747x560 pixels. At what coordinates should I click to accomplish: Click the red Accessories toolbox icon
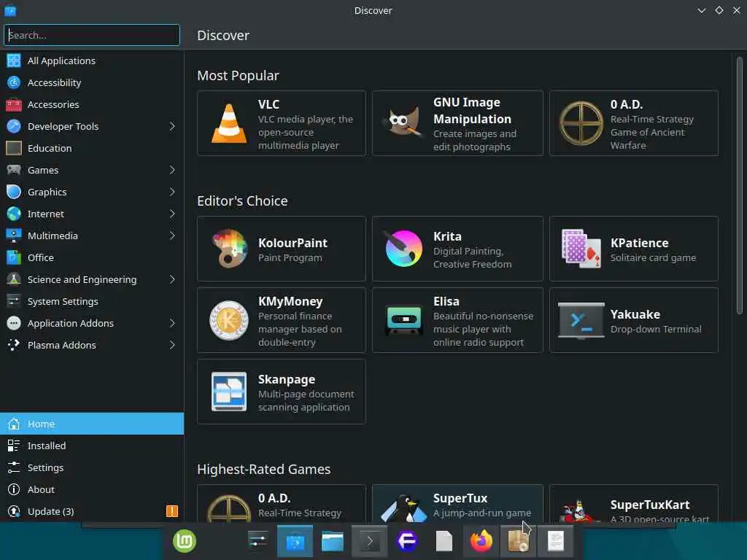coord(14,104)
